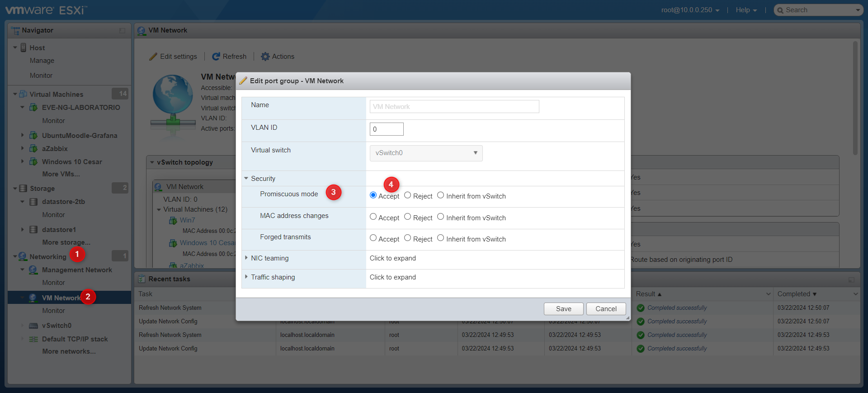Click the Navigator panel header icon
868x393 pixels.
[x=15, y=30]
